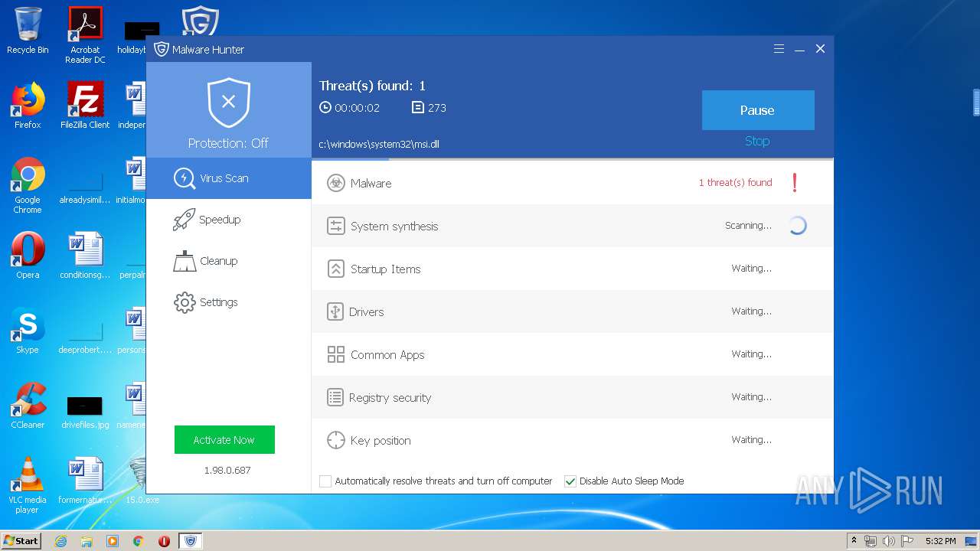Viewport: 980px width, 551px height.
Task: Switch to the Speedup tab
Action: click(x=229, y=220)
